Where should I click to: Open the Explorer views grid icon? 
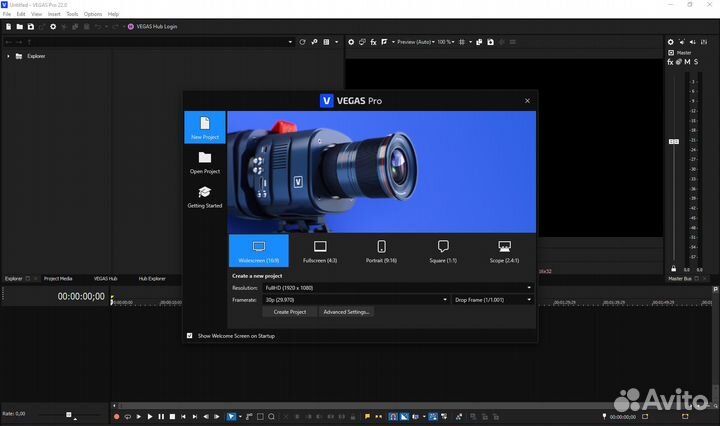[x=326, y=42]
